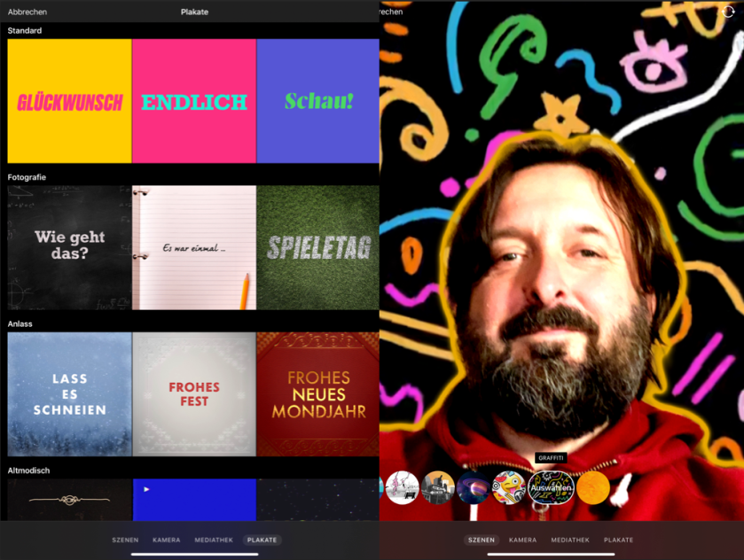Switch to Szenen tab in left panel
This screenshot has height=560, width=744.
[x=125, y=540]
